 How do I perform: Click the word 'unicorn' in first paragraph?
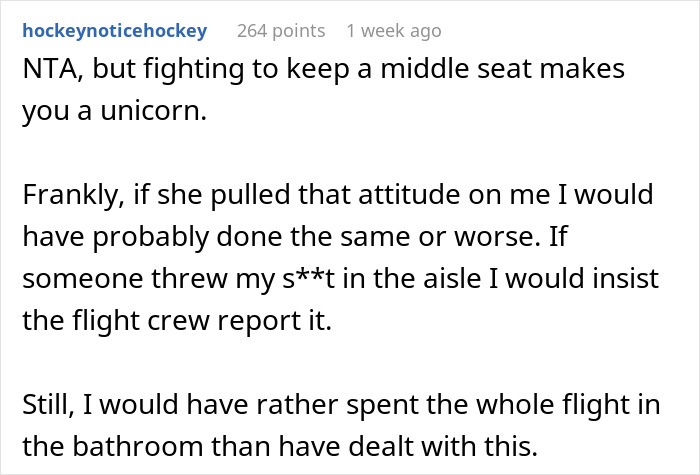(153, 111)
